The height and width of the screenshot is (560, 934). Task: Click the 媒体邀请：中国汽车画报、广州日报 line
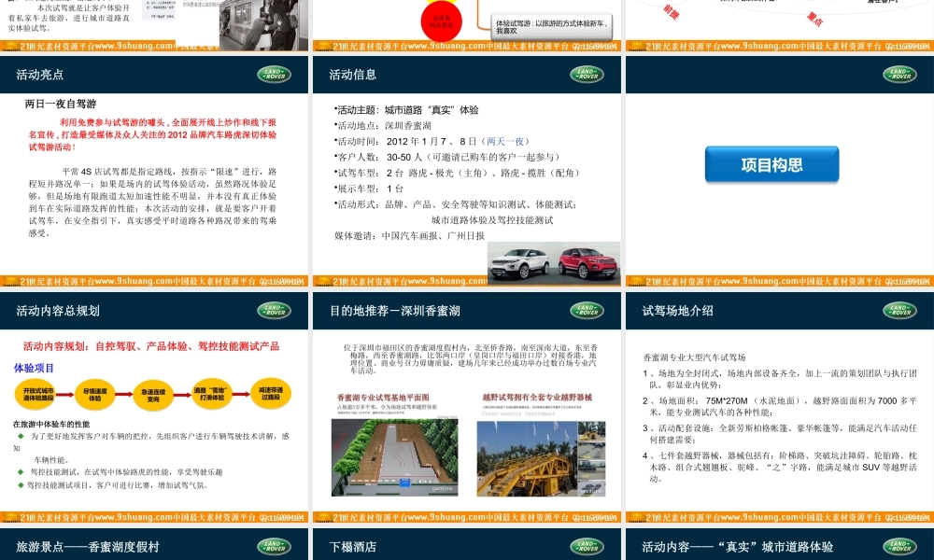pyautogui.click(x=409, y=235)
